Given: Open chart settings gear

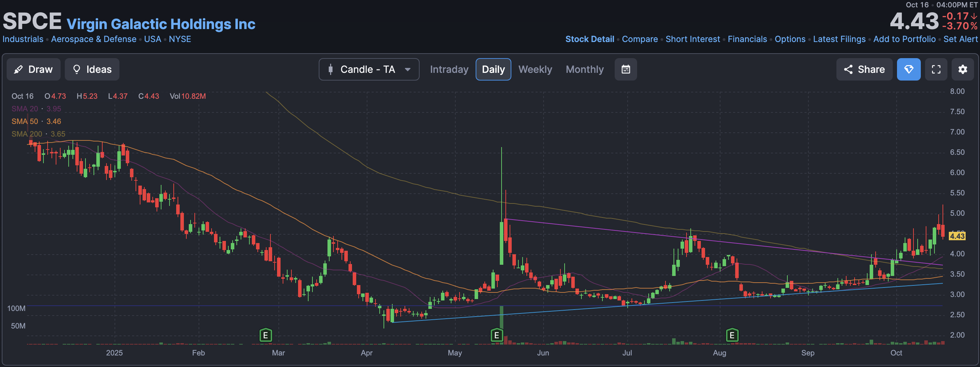Looking at the screenshot, I should (x=962, y=69).
